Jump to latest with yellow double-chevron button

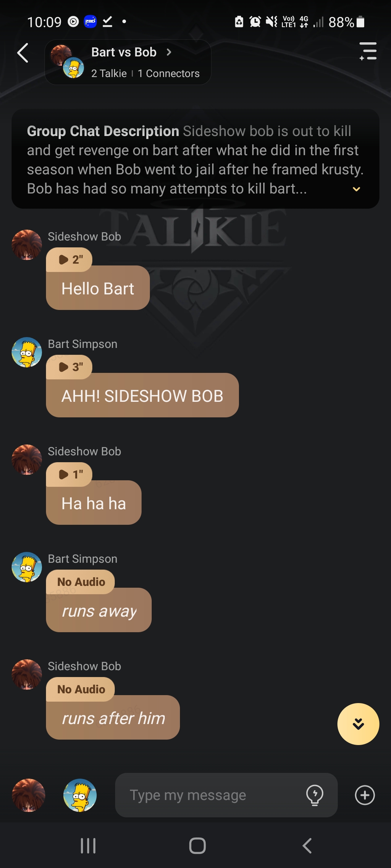tap(358, 724)
